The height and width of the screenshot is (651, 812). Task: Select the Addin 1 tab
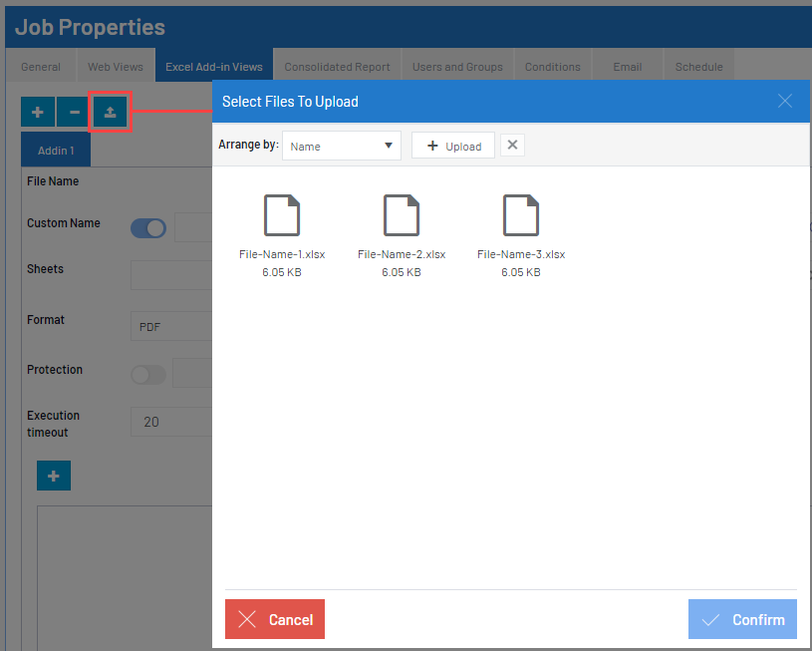coord(56,151)
